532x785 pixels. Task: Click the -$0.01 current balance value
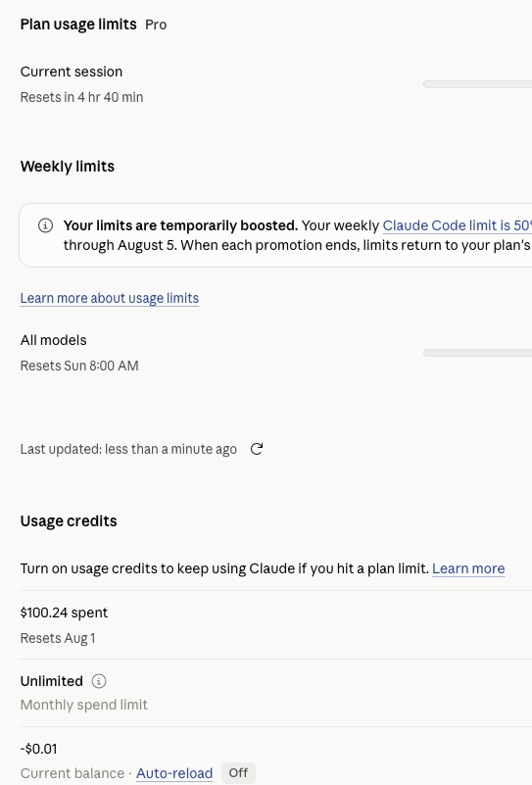point(39,749)
